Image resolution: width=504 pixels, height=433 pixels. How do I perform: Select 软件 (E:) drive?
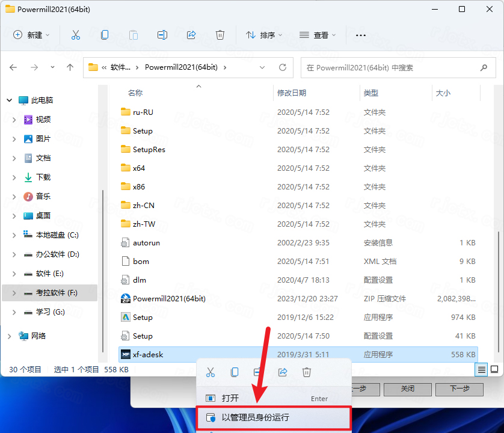tap(50, 274)
